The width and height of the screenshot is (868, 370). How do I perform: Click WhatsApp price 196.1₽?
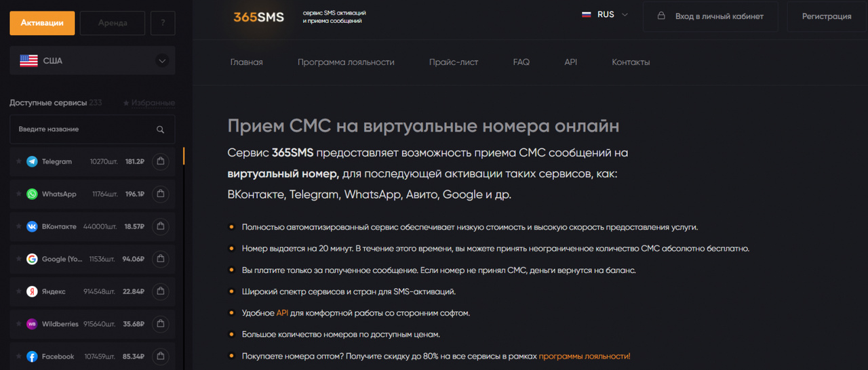pos(135,194)
